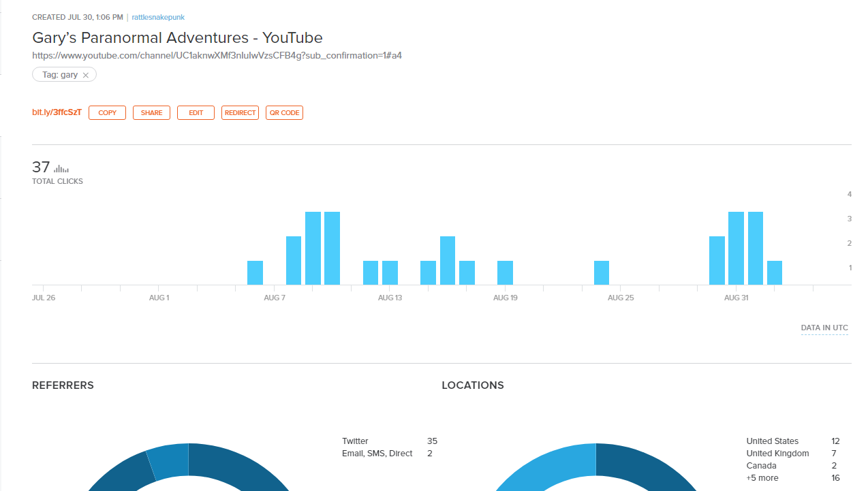Click the small bar chart icon beside 37
Viewport: 868px width, 491px height.
(61, 168)
